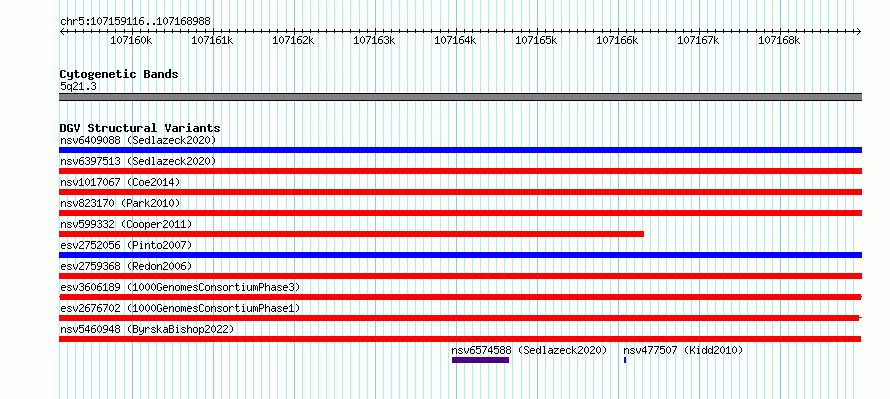Open variant label nsv6409088 (Sedlazeck2020)
This screenshot has width=890, height=399.
[x=138, y=140]
